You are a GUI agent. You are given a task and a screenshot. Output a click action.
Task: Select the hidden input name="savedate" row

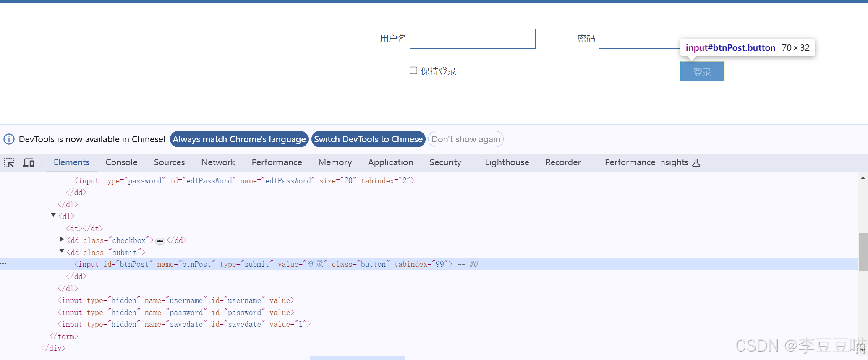point(184,324)
